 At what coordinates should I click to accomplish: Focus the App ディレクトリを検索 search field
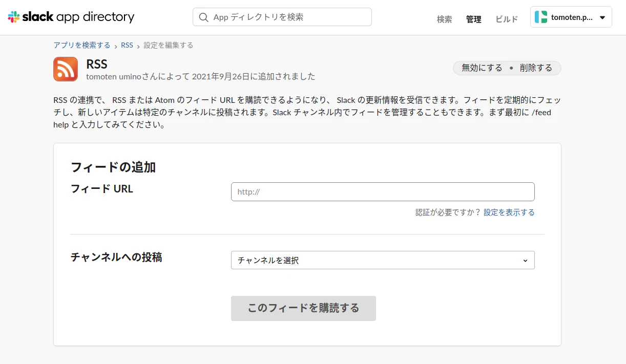[x=282, y=17]
